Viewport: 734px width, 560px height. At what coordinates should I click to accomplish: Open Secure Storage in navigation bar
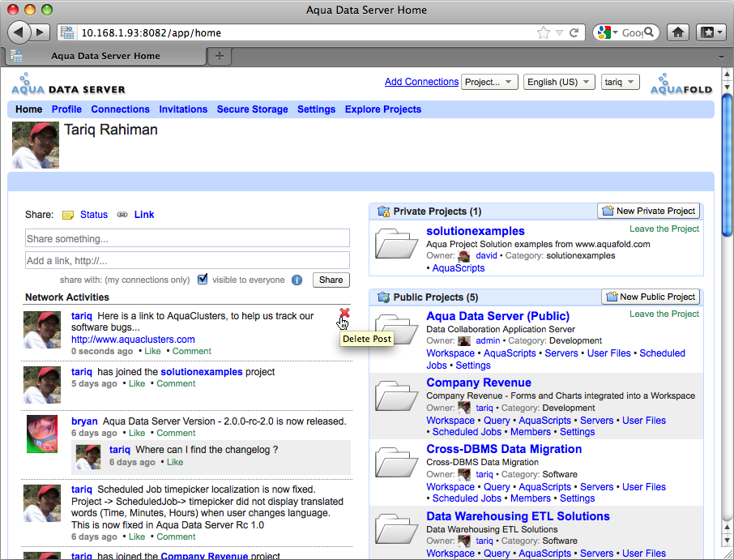(x=252, y=109)
